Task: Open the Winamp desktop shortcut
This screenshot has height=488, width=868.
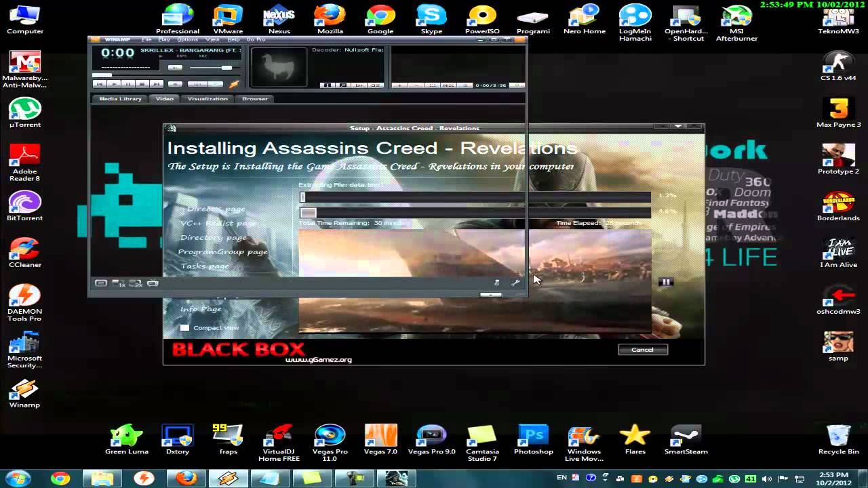Action: tap(25, 393)
